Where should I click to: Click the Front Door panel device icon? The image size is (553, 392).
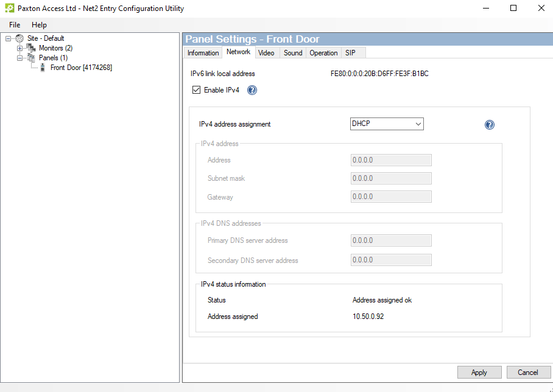(x=43, y=68)
